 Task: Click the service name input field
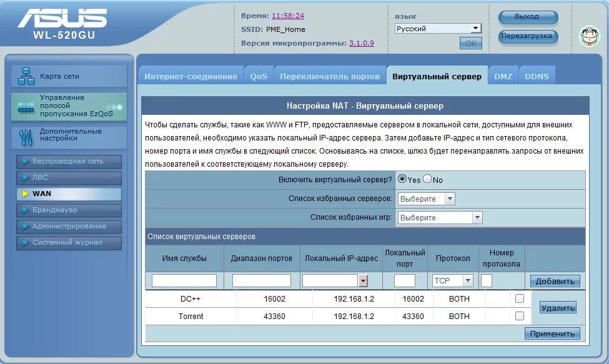pyautogui.click(x=184, y=281)
